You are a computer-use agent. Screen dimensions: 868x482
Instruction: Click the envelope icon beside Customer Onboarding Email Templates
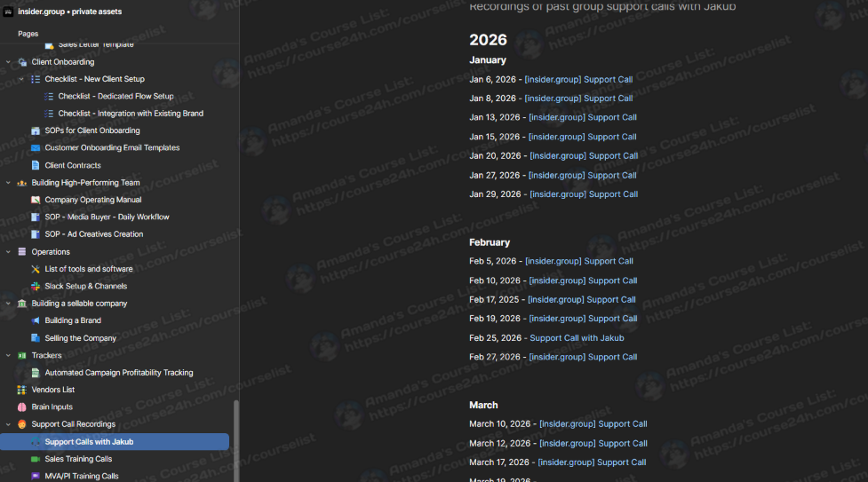(x=36, y=148)
